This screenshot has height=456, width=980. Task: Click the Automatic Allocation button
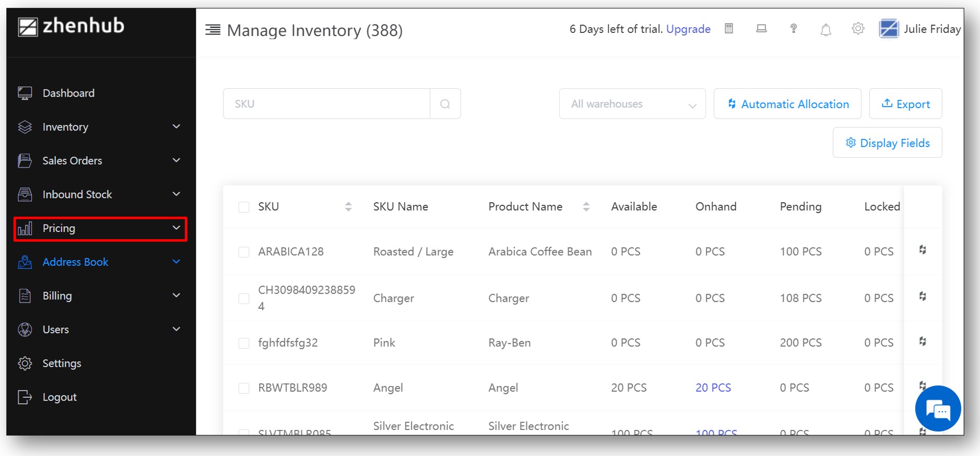pos(787,104)
